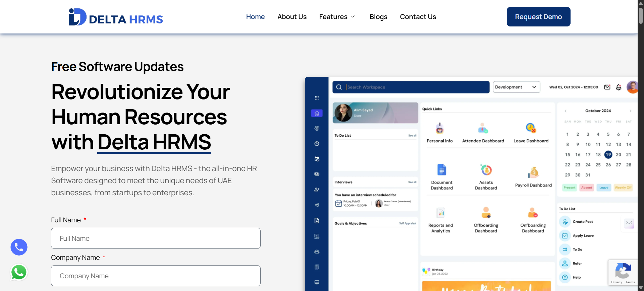The width and height of the screenshot is (644, 291).
Task: Click See all in Interviews card
Action: point(412,182)
